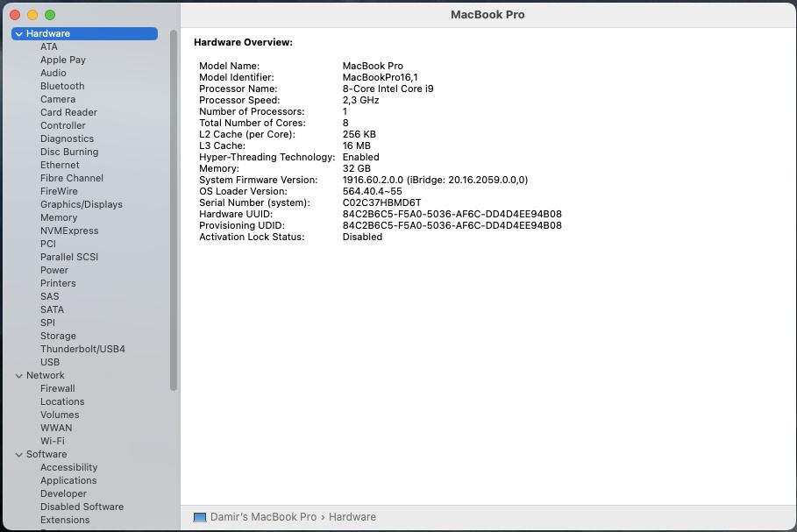
Task: Select Diagnostics in sidebar
Action: coord(68,138)
